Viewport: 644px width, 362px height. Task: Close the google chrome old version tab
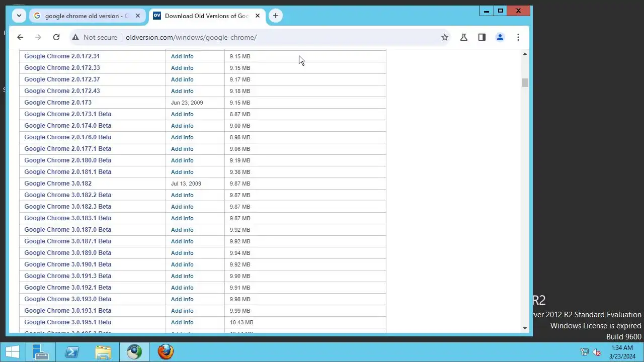pos(138,16)
